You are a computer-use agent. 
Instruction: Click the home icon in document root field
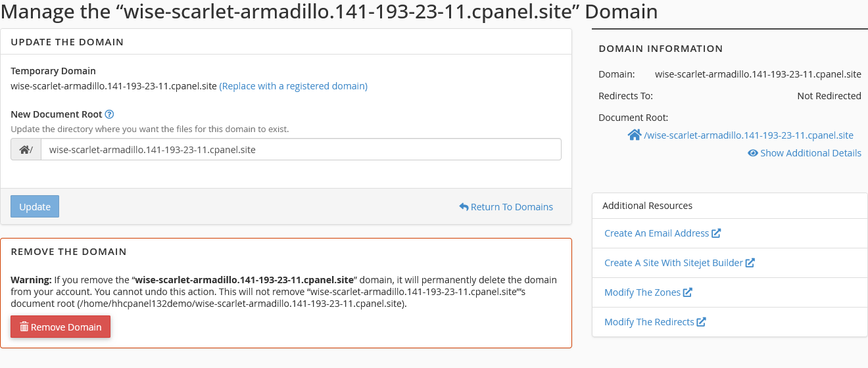pyautogui.click(x=24, y=150)
